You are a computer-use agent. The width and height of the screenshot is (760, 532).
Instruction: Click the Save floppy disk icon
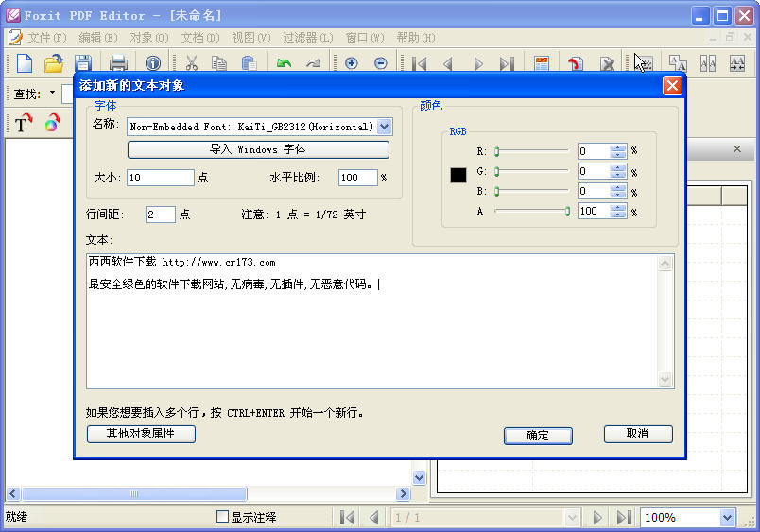pyautogui.click(x=83, y=63)
